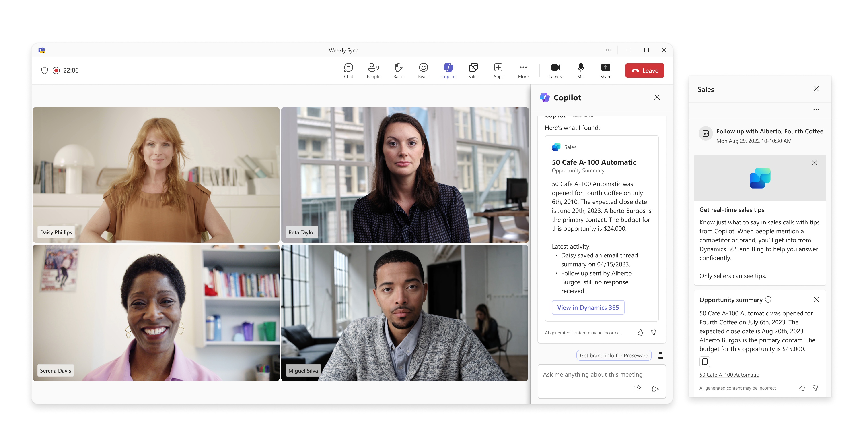
Task: Select Daisy Phillips video tile
Action: coord(156,175)
